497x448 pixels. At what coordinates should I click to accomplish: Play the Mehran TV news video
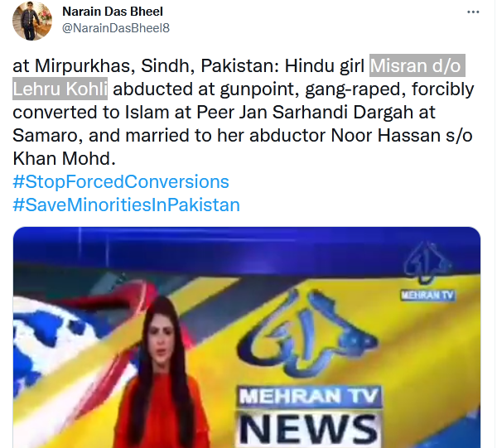click(247, 337)
